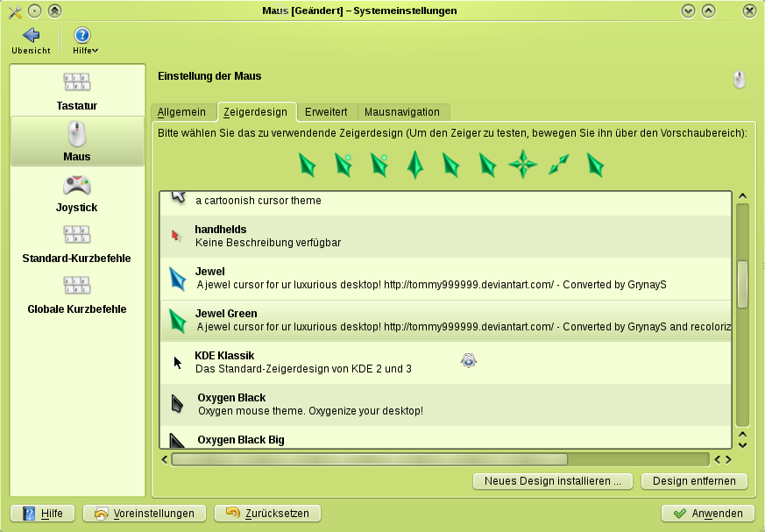Click the last green arrow preview cursor
Viewport: 765px width, 532px height.
595,165
